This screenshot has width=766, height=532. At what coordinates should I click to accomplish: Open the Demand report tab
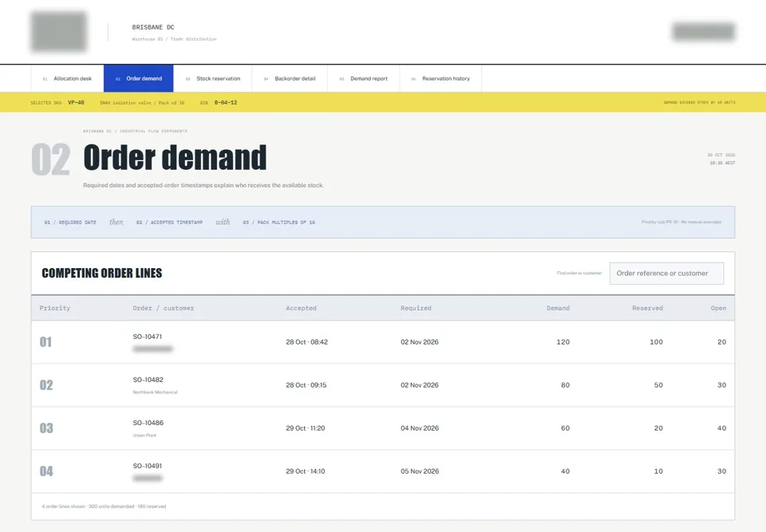pos(364,79)
